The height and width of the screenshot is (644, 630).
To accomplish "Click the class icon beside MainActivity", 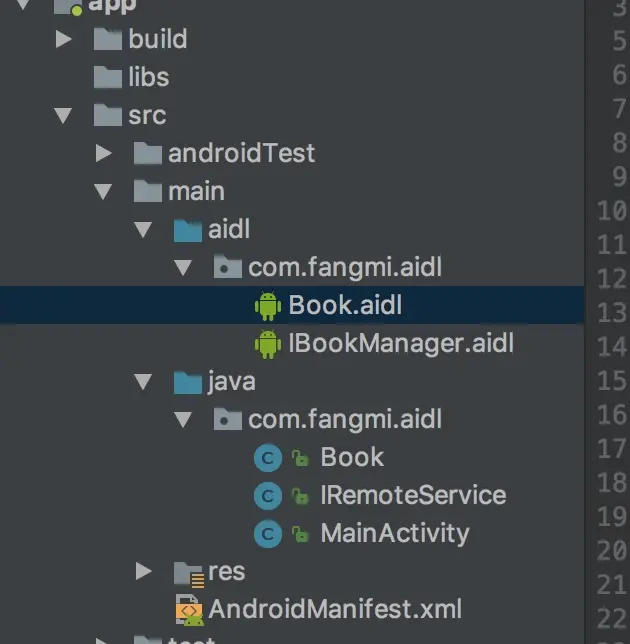I will click(268, 534).
